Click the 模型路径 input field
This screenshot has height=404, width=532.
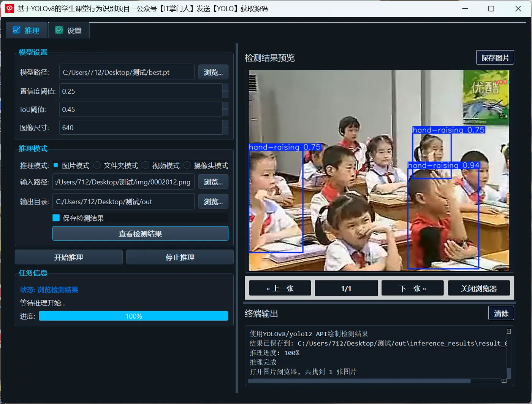pyautogui.click(x=127, y=72)
